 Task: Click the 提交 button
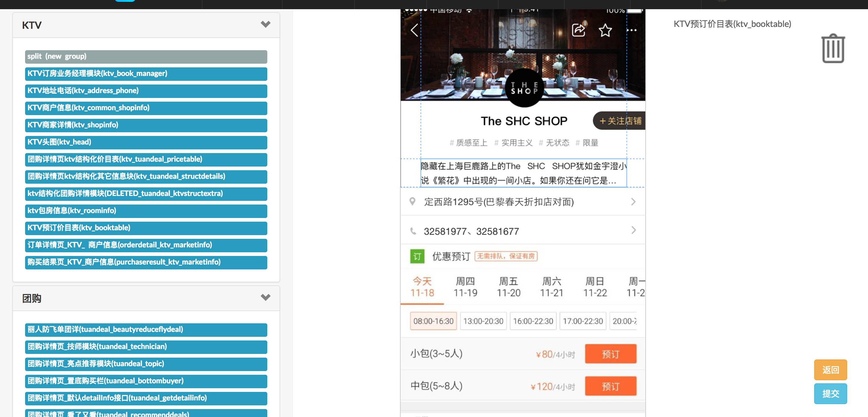[830, 393]
